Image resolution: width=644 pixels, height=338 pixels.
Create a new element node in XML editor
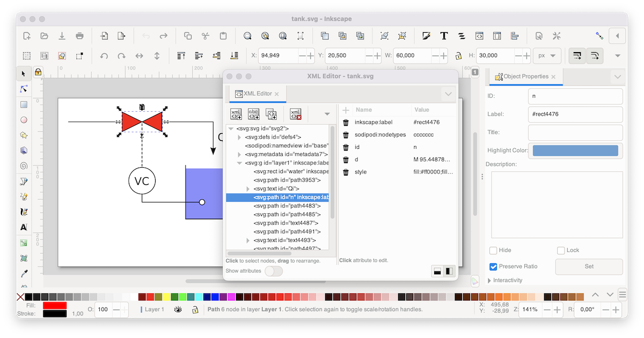click(236, 113)
